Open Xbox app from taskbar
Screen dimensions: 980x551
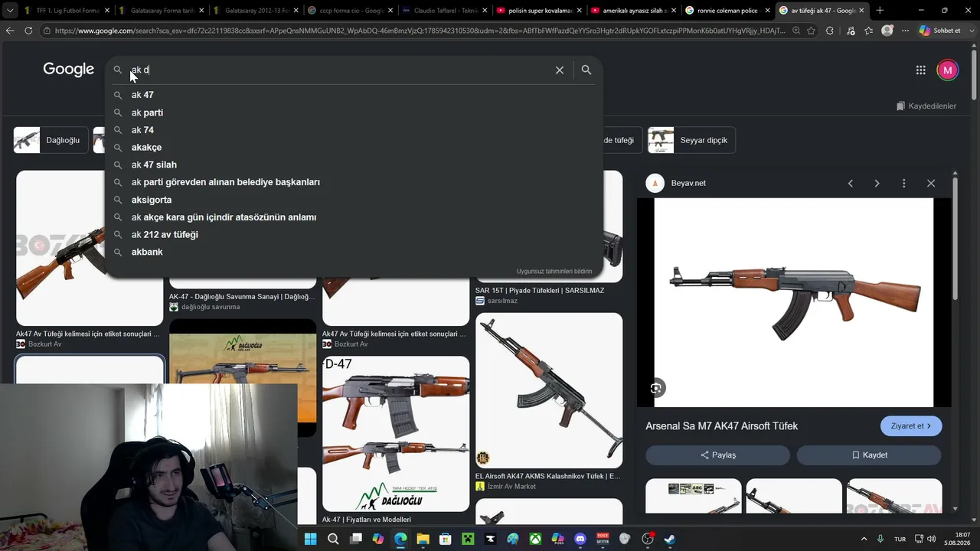point(535,539)
